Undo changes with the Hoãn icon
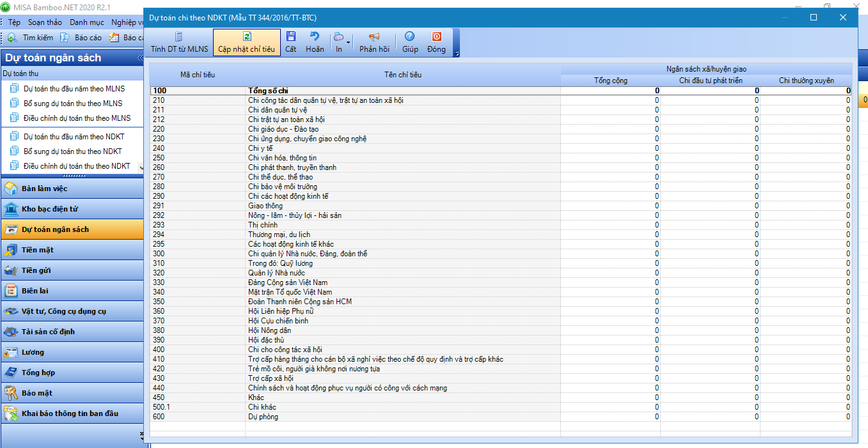The width and height of the screenshot is (868, 448). click(315, 37)
